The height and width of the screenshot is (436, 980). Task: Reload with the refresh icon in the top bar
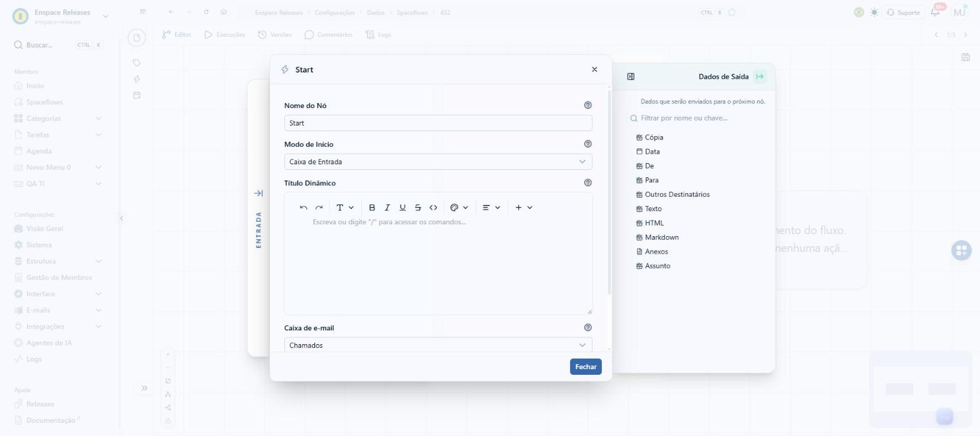206,12
